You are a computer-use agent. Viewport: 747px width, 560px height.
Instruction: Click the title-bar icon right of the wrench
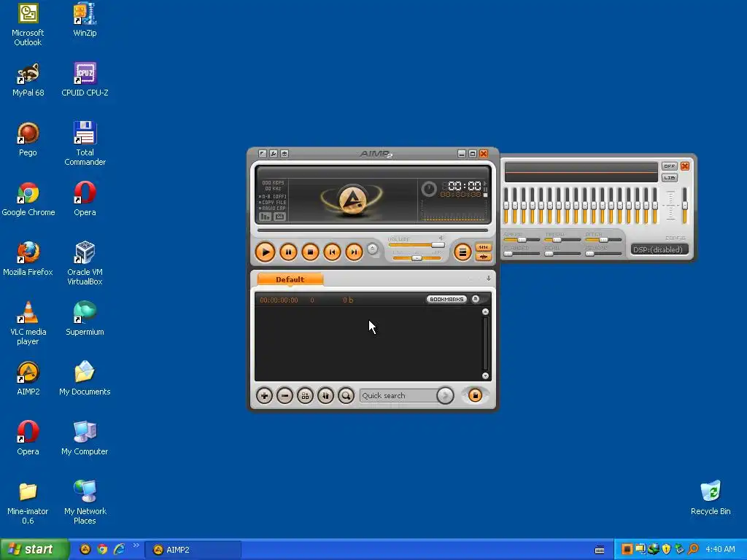click(285, 153)
